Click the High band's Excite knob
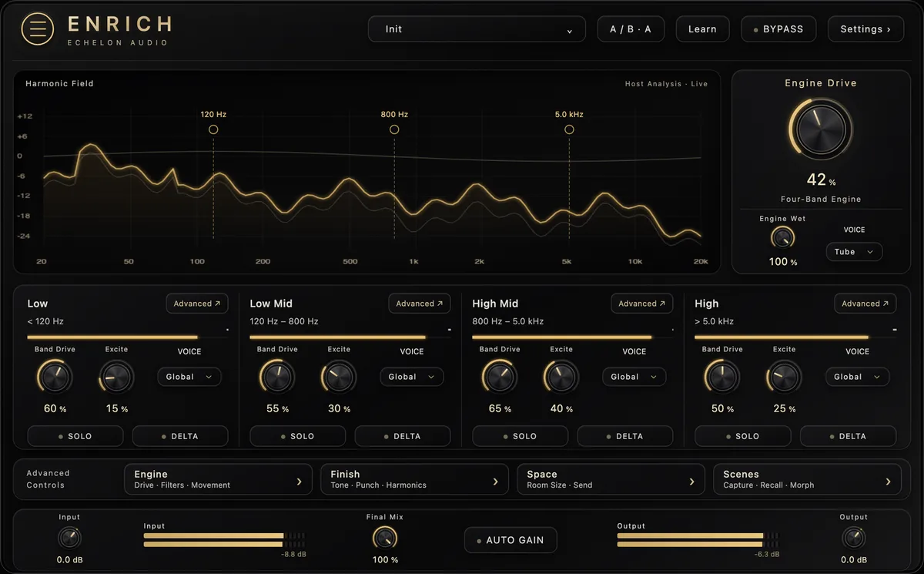 pyautogui.click(x=784, y=378)
